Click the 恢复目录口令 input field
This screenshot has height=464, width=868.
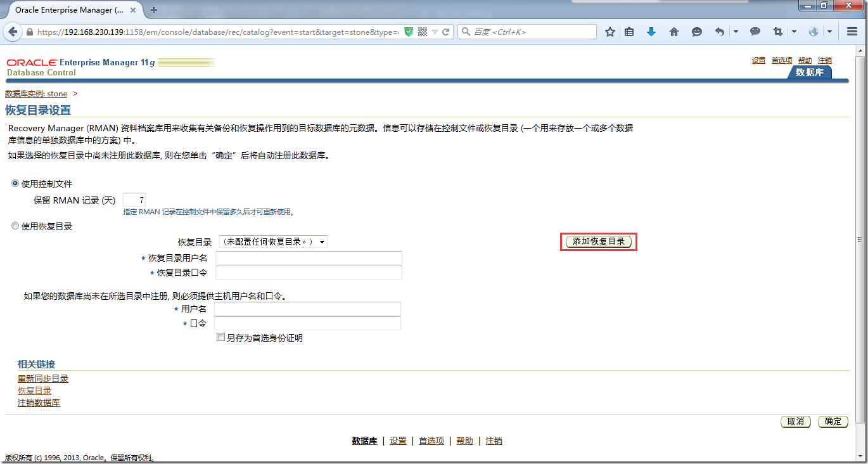click(309, 273)
